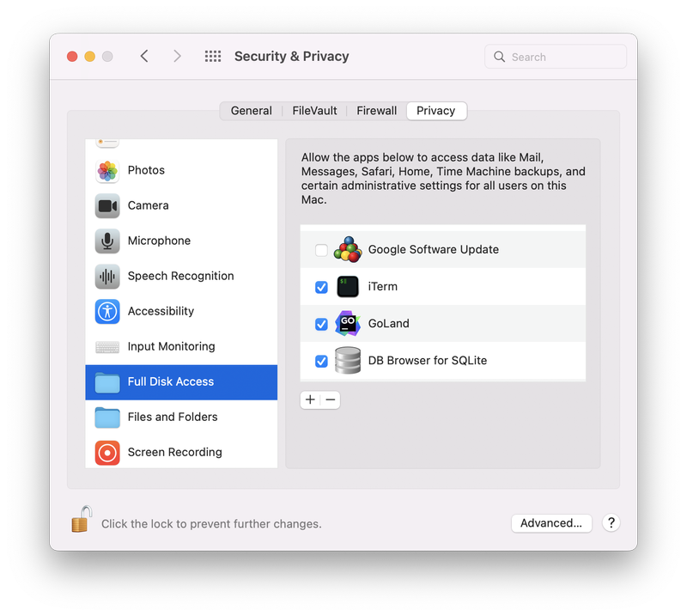Click the Photos icon in sidebar

(106, 171)
